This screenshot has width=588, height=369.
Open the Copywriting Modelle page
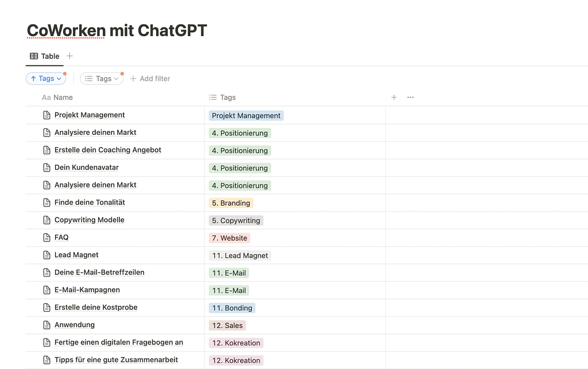(x=89, y=220)
